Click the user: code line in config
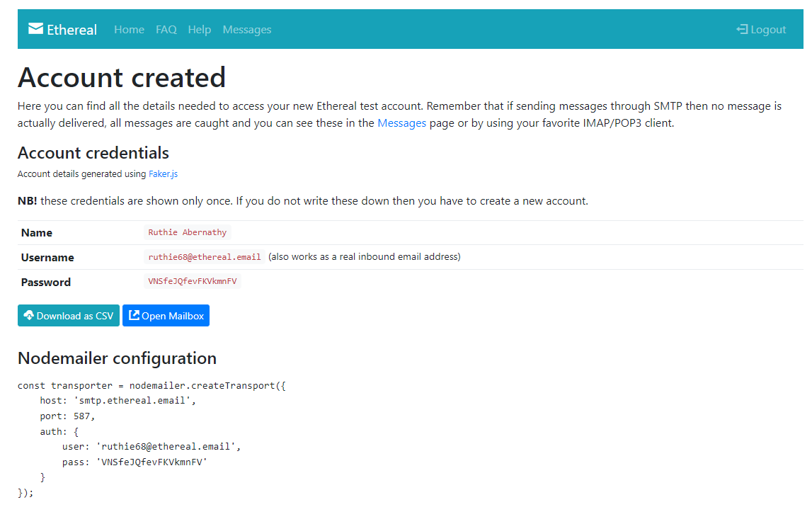This screenshot has height=507, width=812. 151,446
